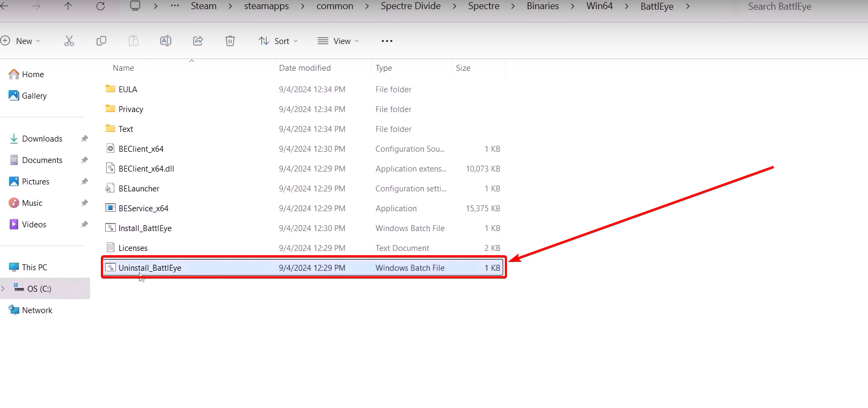
Task: Click the Rename icon
Action: [166, 41]
